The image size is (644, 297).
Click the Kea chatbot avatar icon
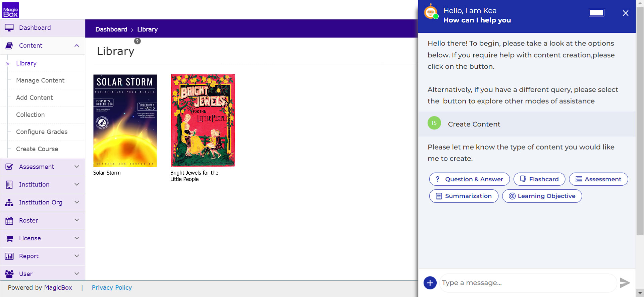(x=431, y=13)
